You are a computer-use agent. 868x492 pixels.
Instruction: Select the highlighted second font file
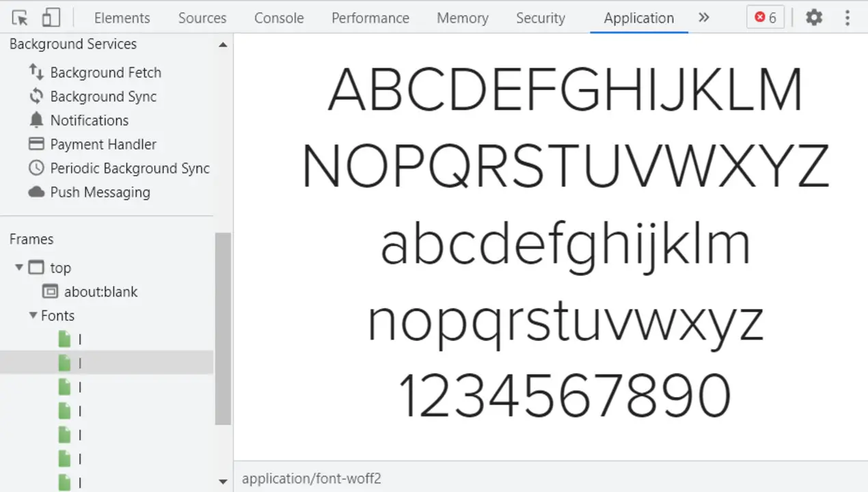point(107,363)
